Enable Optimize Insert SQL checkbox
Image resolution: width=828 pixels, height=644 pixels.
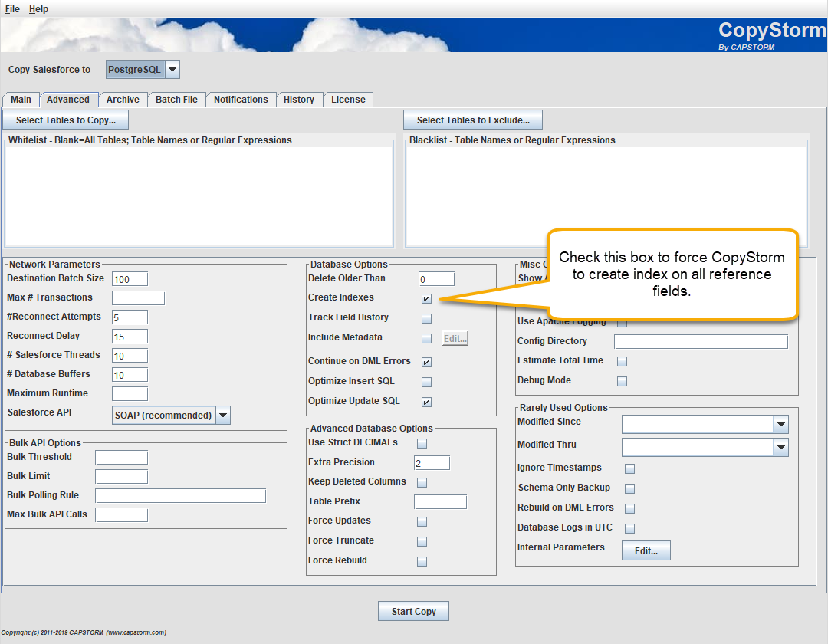(427, 382)
